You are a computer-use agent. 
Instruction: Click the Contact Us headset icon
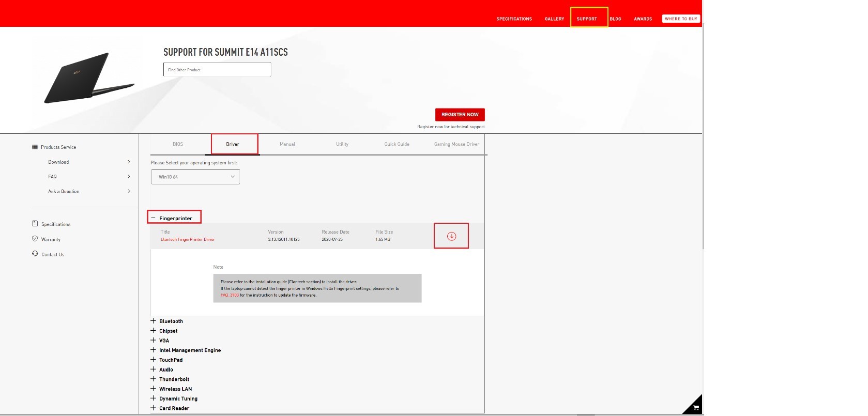[x=35, y=254]
